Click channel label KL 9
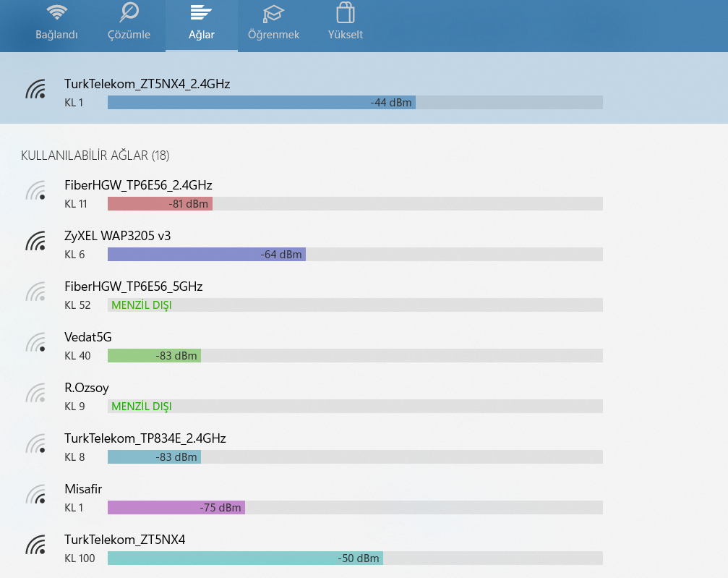The image size is (728, 578). coord(74,406)
